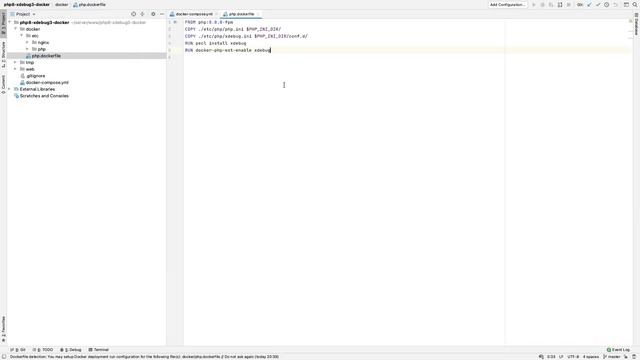Click the run gutter icon on line 1
Screen dimensions: 640x360
pyautogui.click(x=176, y=22)
